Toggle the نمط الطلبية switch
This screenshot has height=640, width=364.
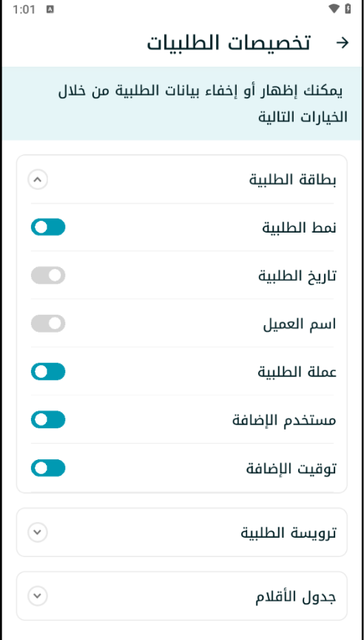[x=48, y=227]
